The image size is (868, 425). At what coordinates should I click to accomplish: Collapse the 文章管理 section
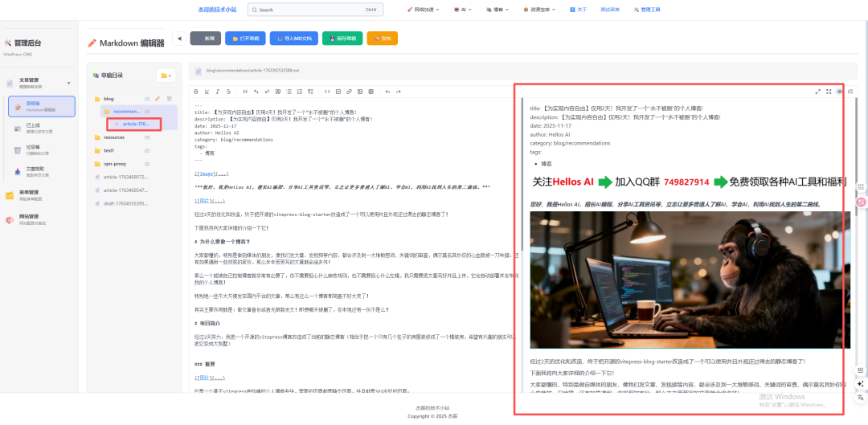tap(68, 83)
